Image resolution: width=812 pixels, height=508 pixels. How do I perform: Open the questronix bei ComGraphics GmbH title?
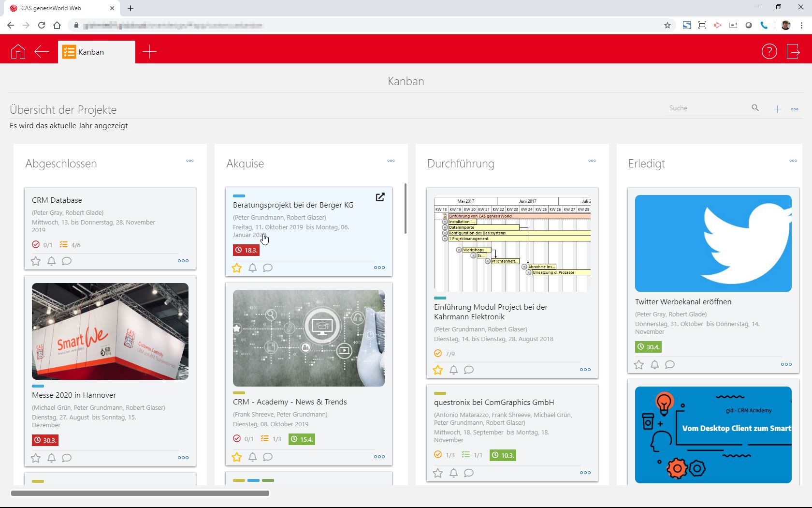494,402
